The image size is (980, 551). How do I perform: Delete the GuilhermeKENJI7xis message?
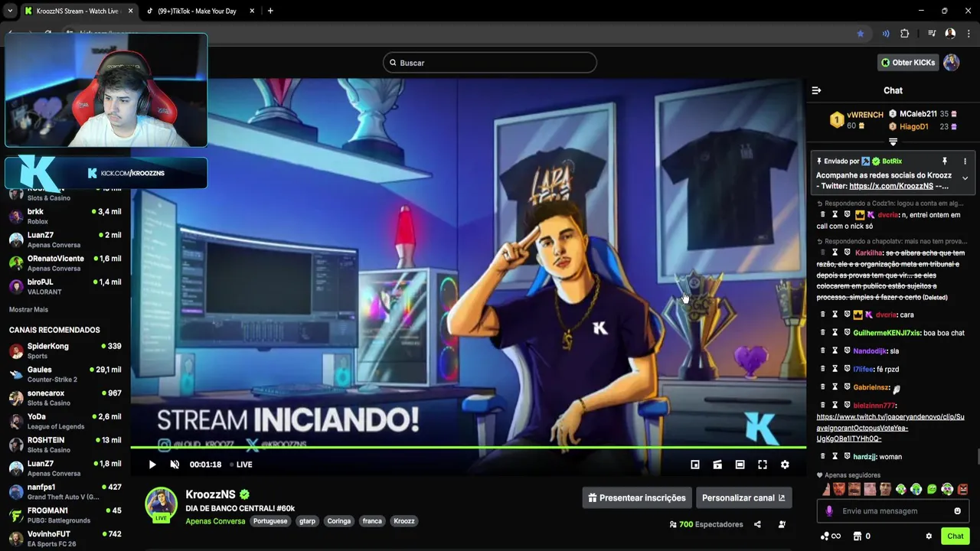pos(823,333)
